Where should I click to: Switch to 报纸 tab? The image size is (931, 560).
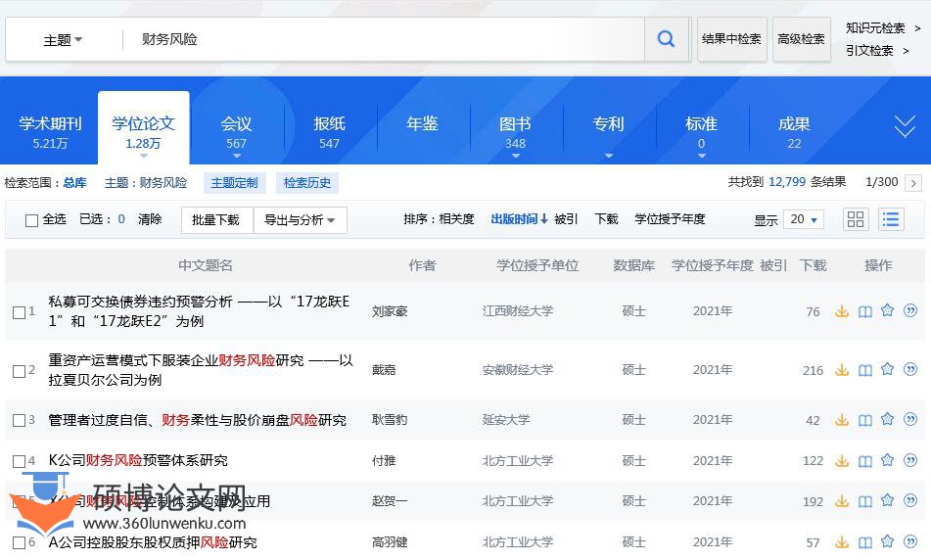(329, 132)
